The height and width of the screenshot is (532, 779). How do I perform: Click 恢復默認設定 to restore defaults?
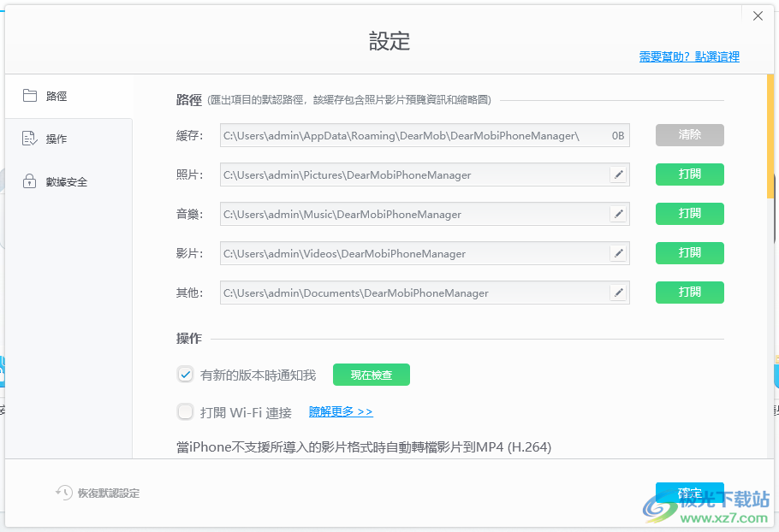(109, 494)
